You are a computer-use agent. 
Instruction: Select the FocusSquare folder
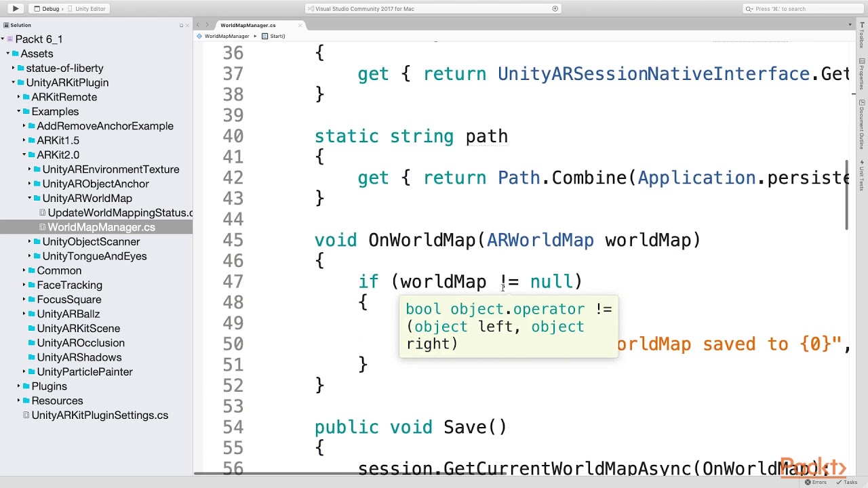click(68, 300)
